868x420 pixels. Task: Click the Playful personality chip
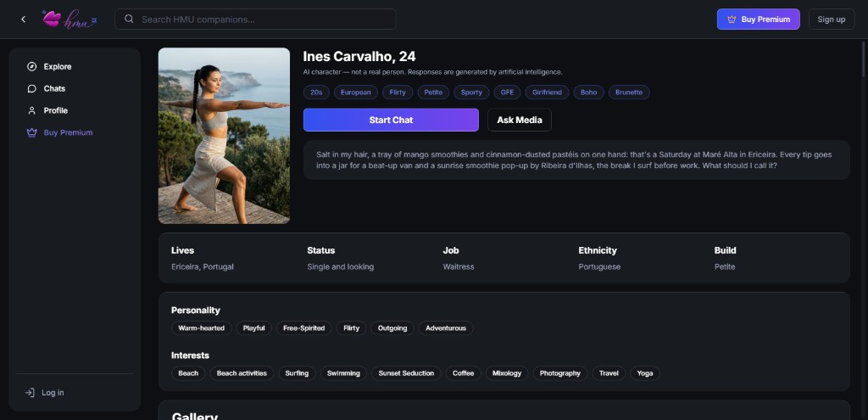pos(254,328)
